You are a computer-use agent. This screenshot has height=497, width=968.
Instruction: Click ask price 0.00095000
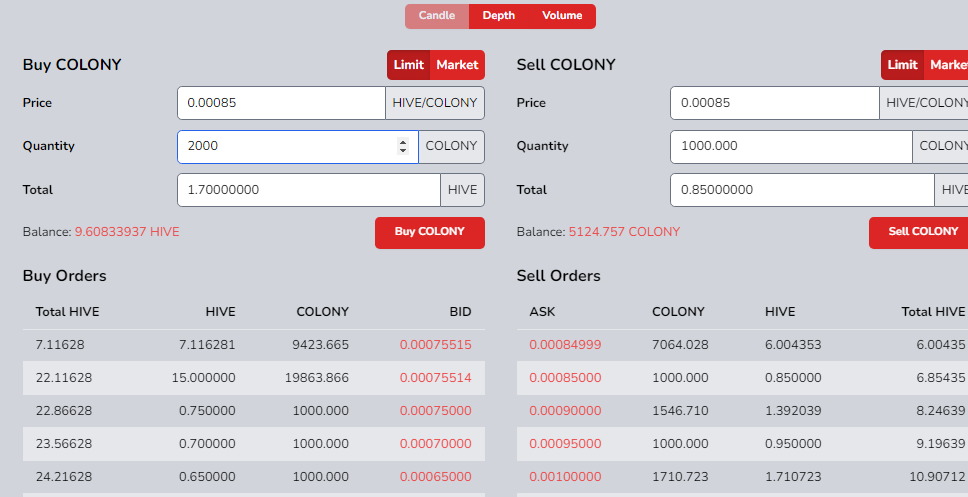click(565, 444)
